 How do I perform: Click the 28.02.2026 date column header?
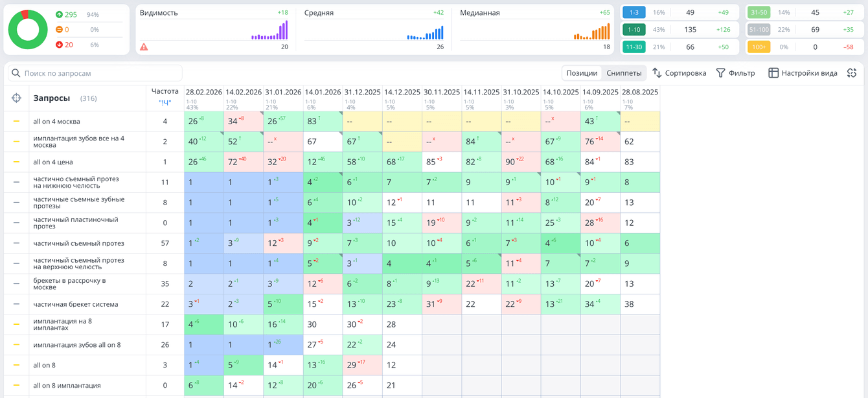[203, 92]
